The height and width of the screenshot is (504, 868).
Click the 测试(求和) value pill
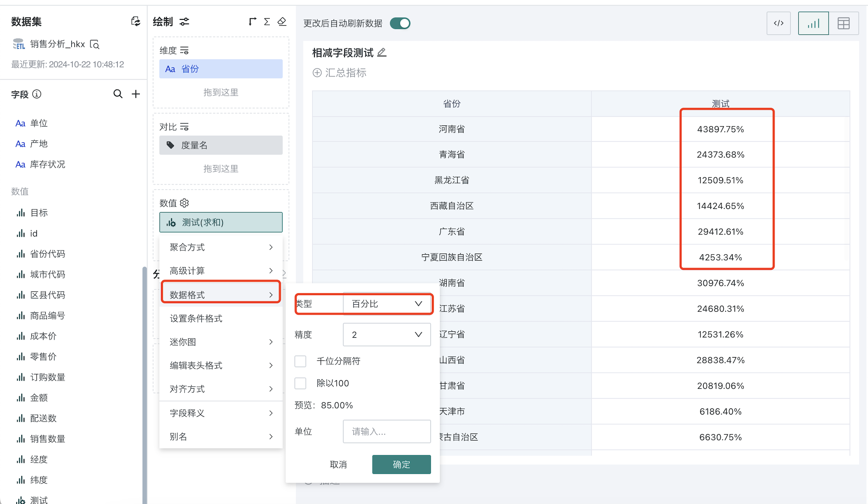221,222
